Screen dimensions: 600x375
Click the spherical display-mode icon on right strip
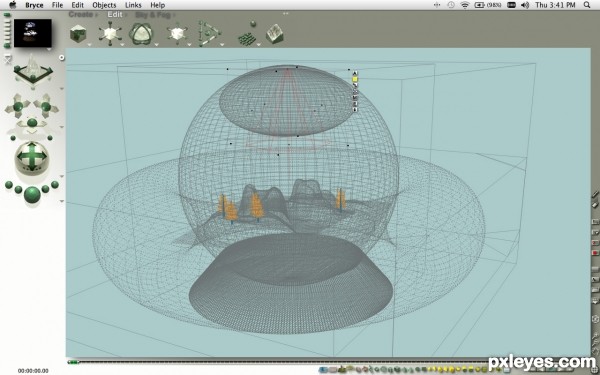pos(595,319)
